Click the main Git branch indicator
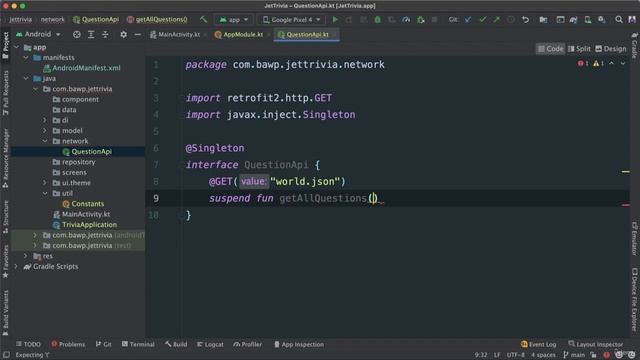The image size is (640, 360). pyautogui.click(x=573, y=355)
